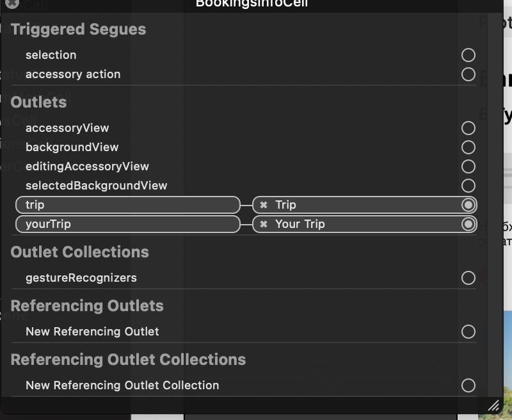
Task: Click the backgroundView outlet connection circle
Action: [x=468, y=147]
